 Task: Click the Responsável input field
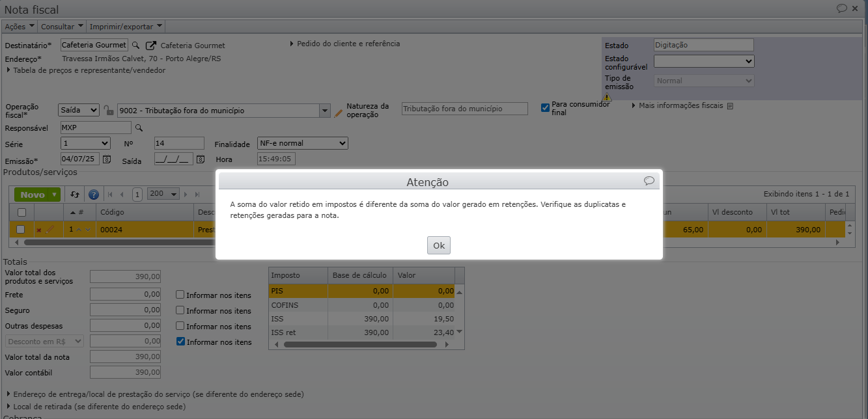pos(96,128)
